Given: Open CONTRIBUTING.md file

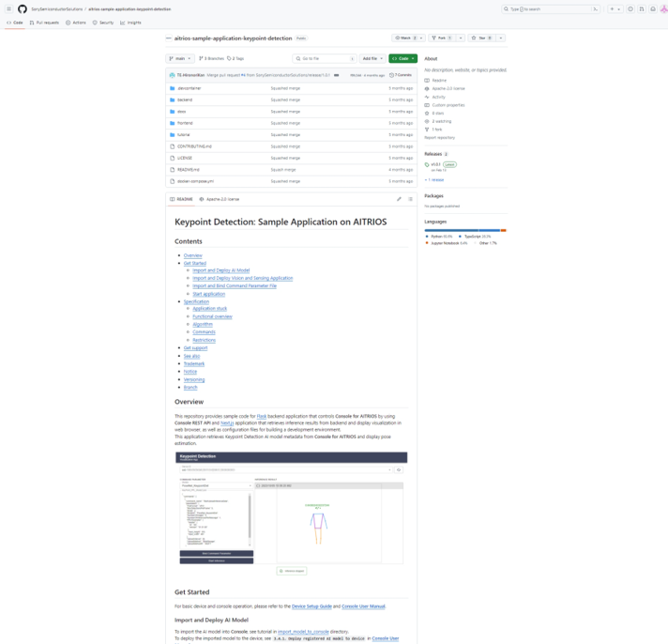Looking at the screenshot, I should [194, 146].
